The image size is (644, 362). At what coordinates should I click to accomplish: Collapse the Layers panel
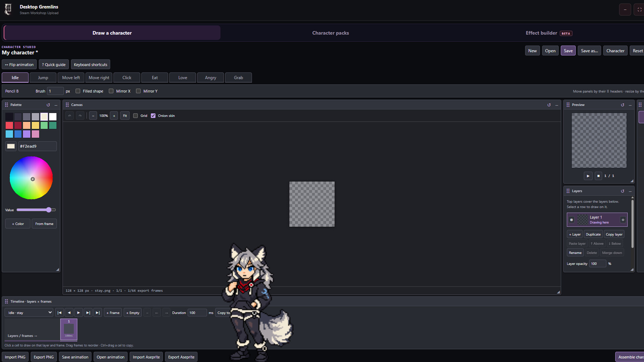coord(630,191)
